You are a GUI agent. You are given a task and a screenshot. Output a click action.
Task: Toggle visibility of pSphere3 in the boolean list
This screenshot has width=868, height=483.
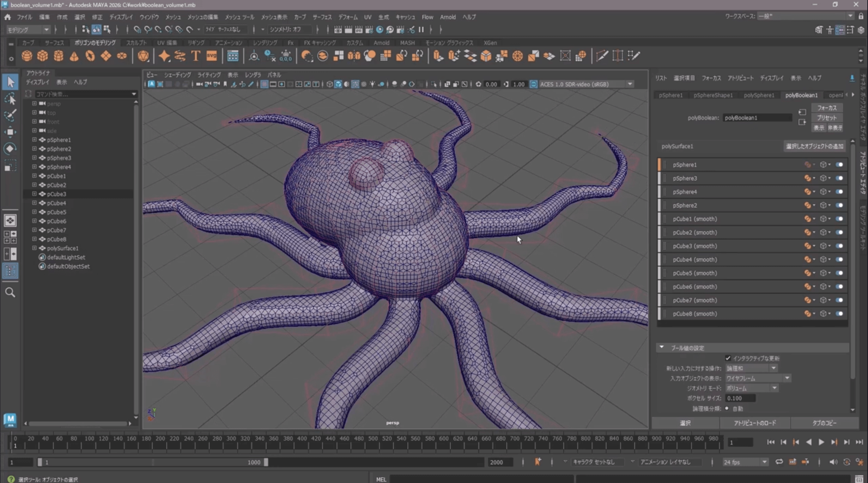[839, 178]
